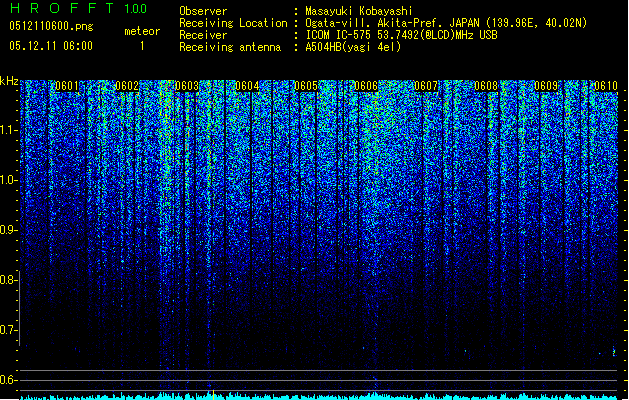Click the ICOM IC-575 receiver frequency text
Image resolution: width=629 pixels, height=400 pixels.
coord(402,35)
